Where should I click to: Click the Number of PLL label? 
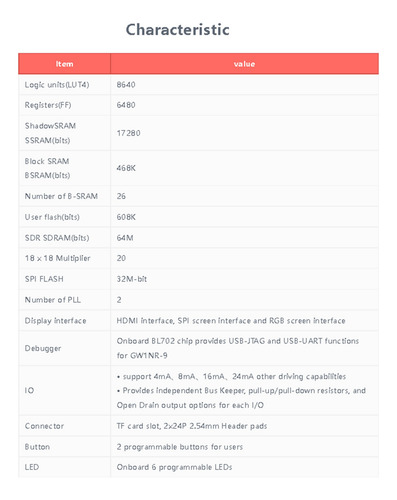[x=53, y=300]
